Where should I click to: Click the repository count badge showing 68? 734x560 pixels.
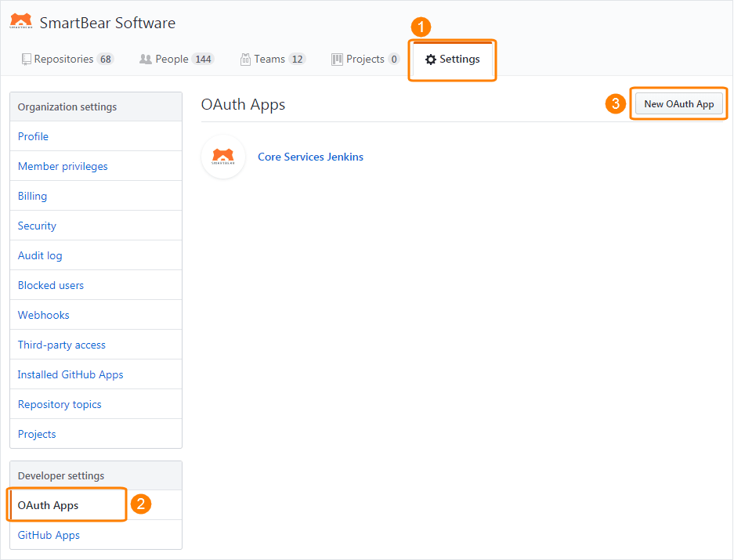[107, 59]
